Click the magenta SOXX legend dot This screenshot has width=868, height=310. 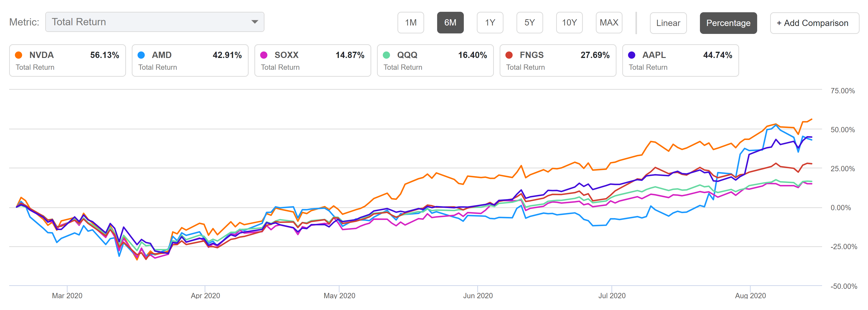[x=264, y=55]
